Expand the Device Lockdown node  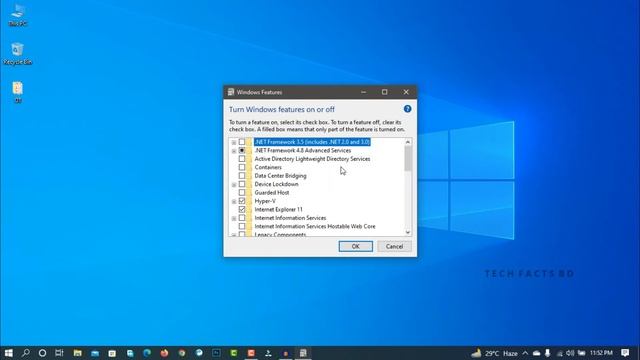pos(234,185)
